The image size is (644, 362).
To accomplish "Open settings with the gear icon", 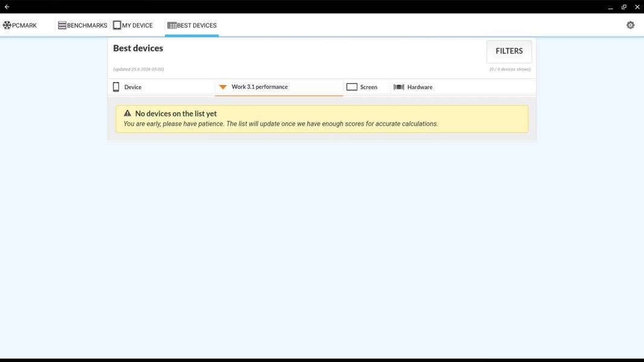I will point(631,25).
